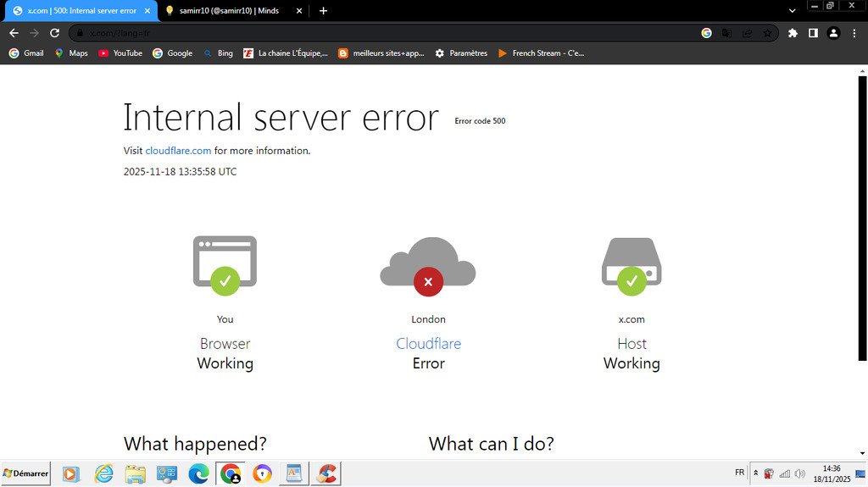Open the tab search dropdown arrow
Image resolution: width=868 pixels, height=487 pixels.
[793, 10]
